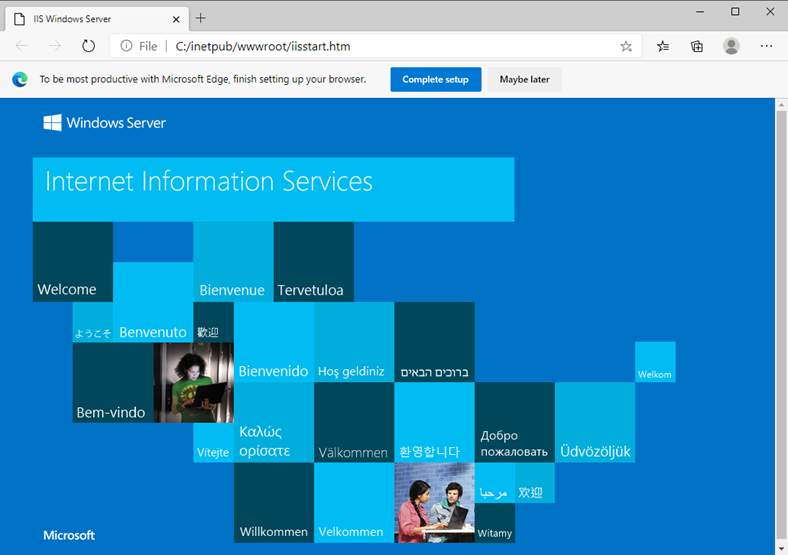Click the Welcome tile

73,262
